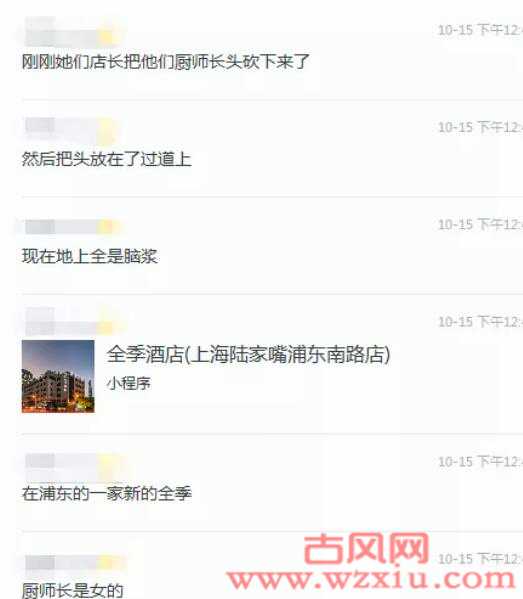Open the 全季酒店 mini program hotel thumbnail
This screenshot has width=523, height=599.
[x=58, y=376]
